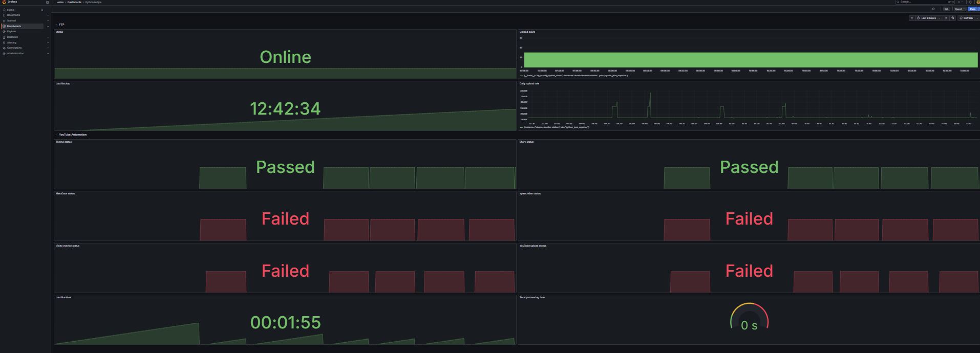Click the Total processing time gauge

point(749,317)
